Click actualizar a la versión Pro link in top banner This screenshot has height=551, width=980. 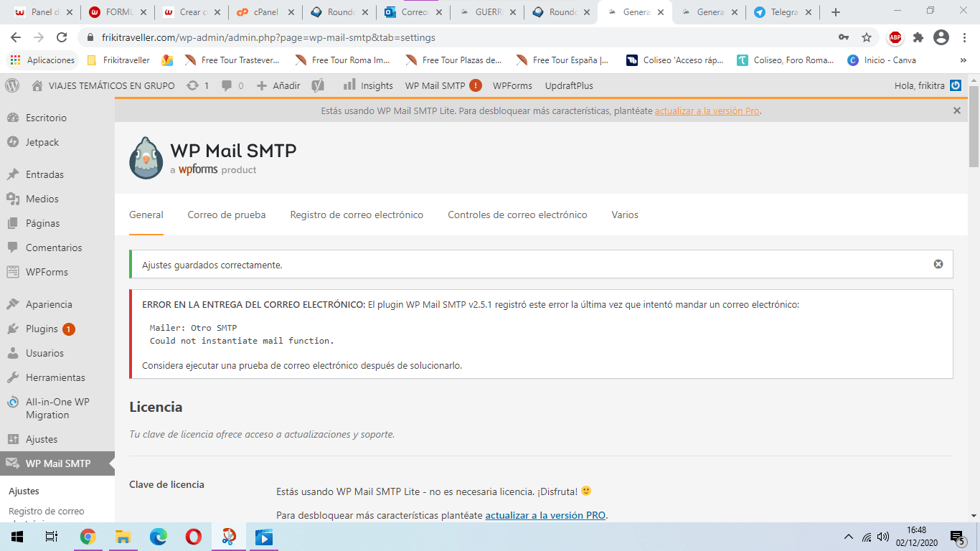click(x=707, y=111)
